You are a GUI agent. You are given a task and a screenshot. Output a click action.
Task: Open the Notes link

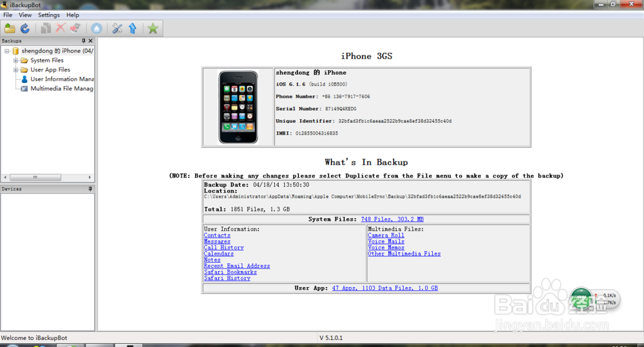212,260
